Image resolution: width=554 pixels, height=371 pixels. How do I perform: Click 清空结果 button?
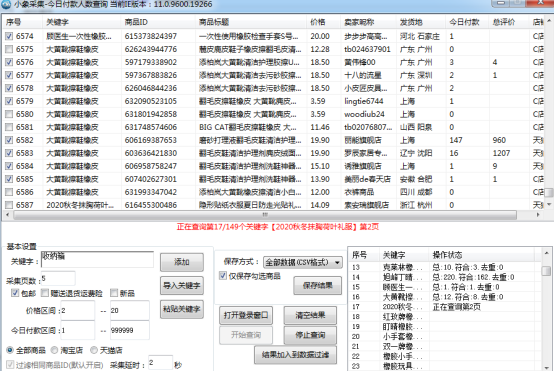coord(310,315)
